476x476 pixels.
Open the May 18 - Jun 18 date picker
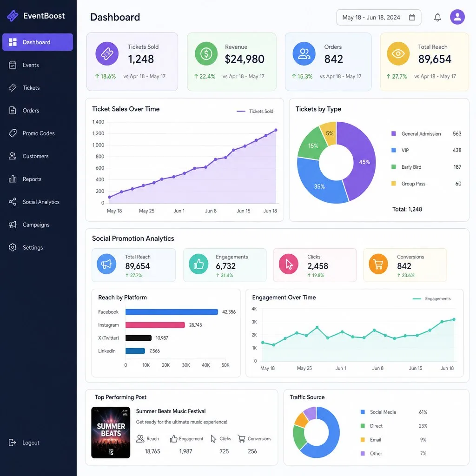[378, 17]
